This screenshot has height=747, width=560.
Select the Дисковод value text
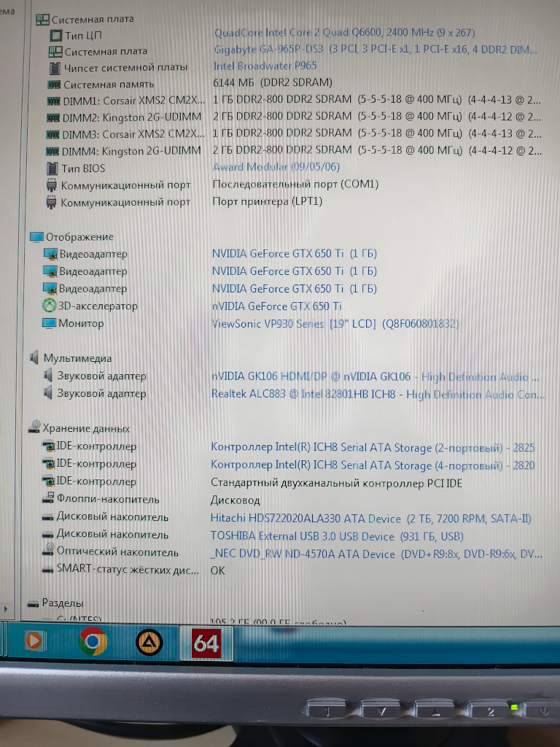pos(236,500)
